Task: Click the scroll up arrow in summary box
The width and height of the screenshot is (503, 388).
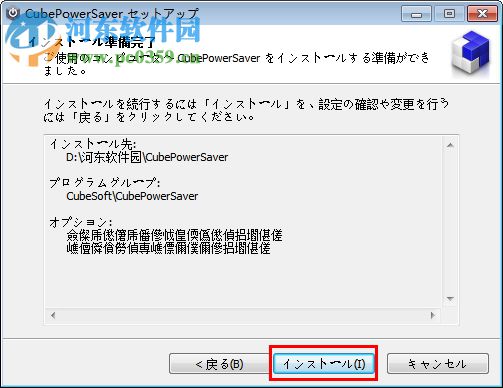Action: (450, 145)
